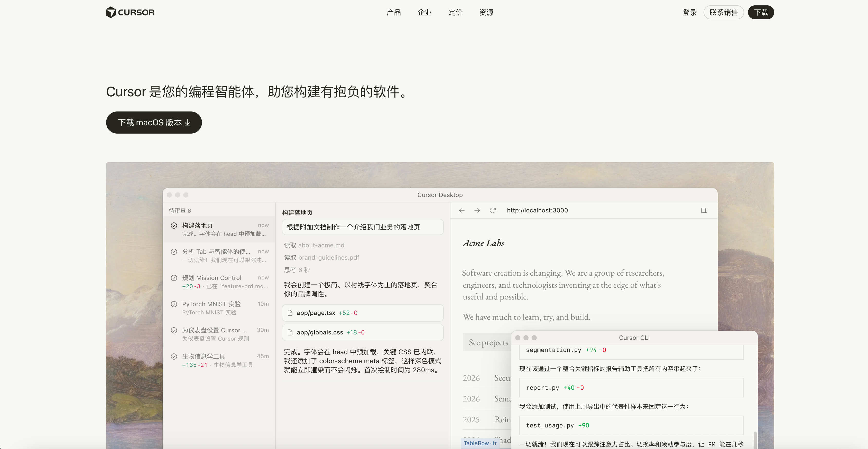Open report.py in the Cursor CLI window

point(631,388)
